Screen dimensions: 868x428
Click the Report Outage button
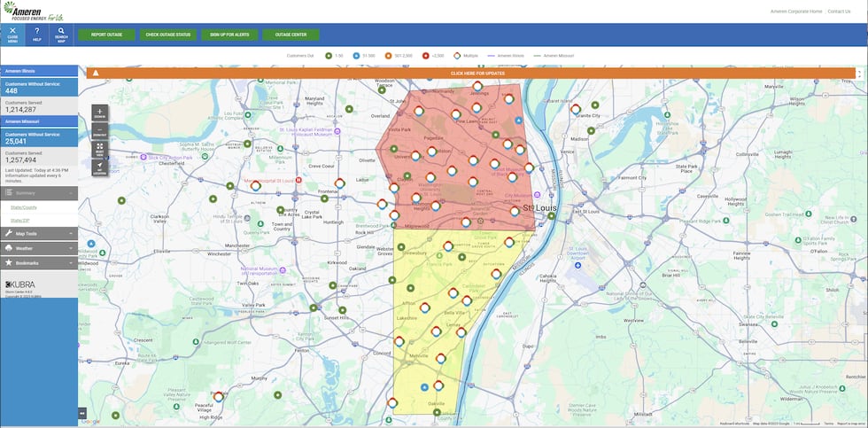click(x=106, y=35)
